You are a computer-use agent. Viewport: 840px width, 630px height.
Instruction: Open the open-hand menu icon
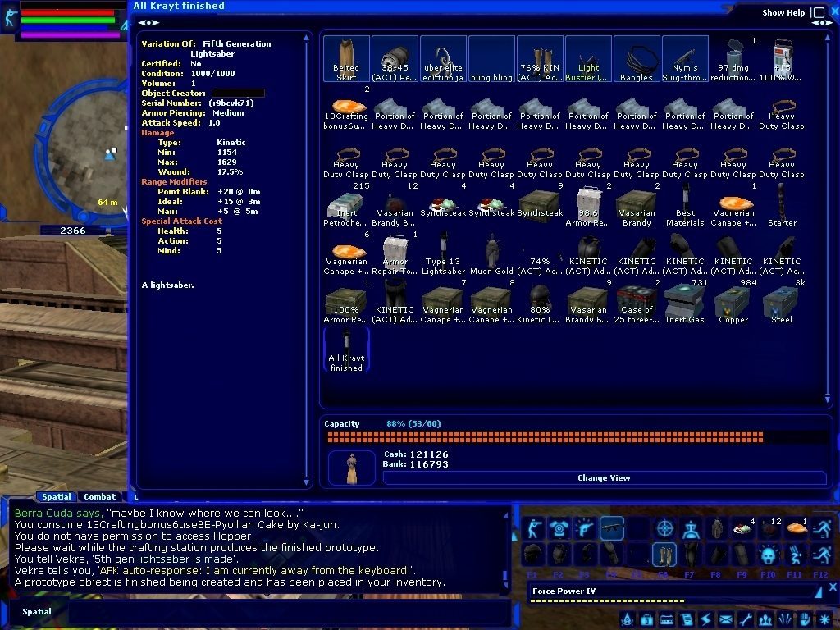(x=806, y=620)
